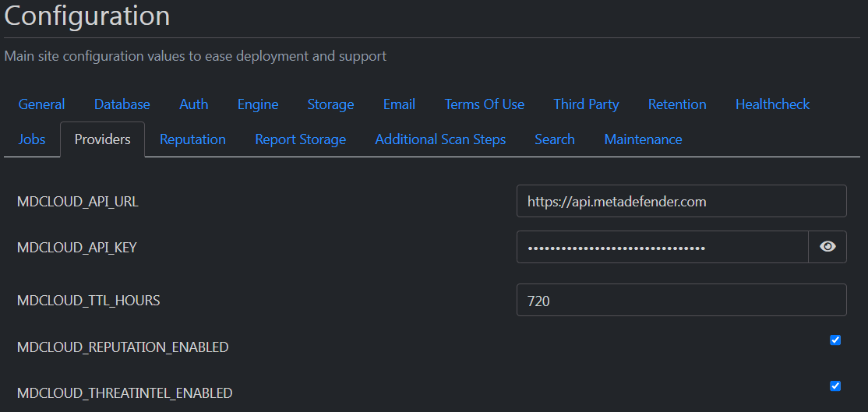Open the Report Storage tab
This screenshot has width=868, height=412.
tap(300, 139)
